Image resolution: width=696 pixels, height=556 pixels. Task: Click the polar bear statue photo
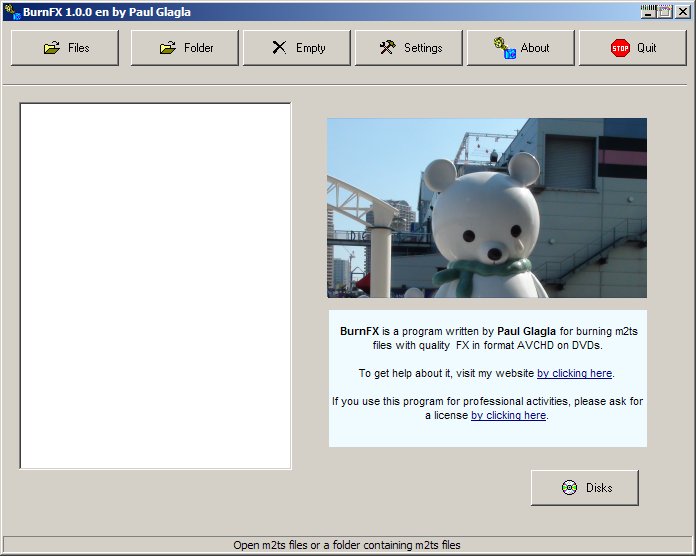(487, 208)
